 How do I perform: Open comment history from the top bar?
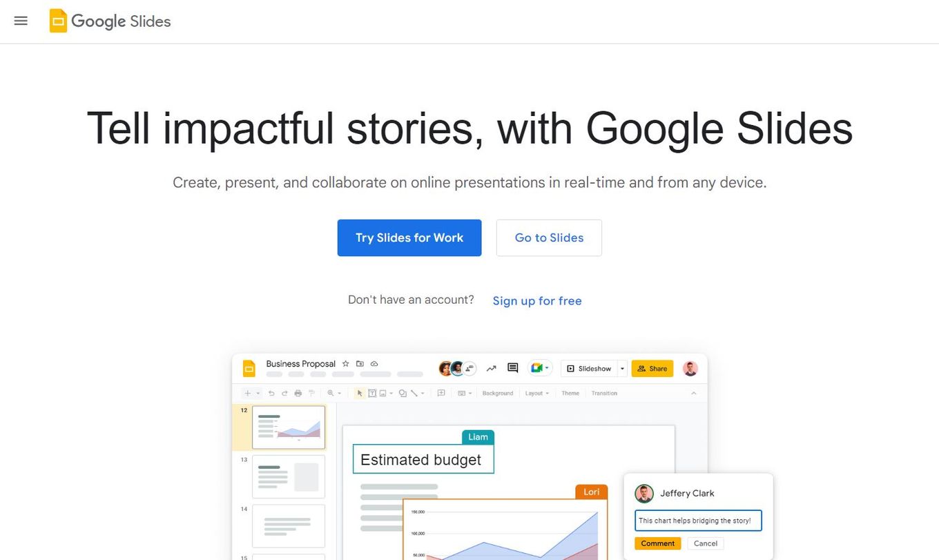tap(512, 368)
